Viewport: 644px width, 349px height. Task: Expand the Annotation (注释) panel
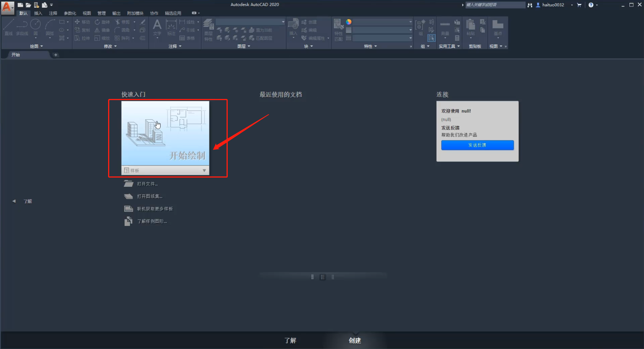coord(175,46)
